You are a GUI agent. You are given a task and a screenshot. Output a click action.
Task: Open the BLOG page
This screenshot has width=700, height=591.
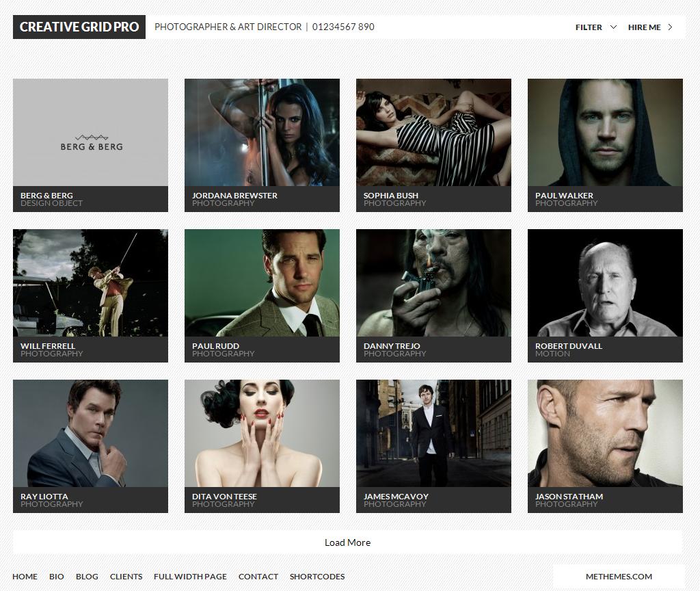coord(87,577)
